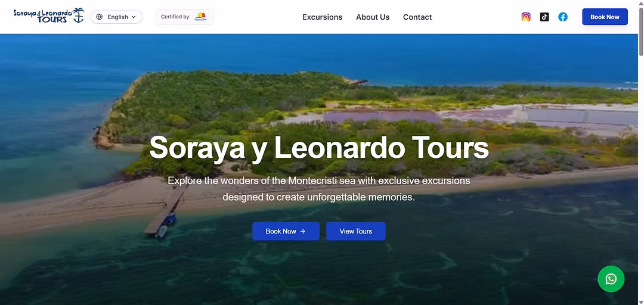
Task: Select the View Tours button
Action: (355, 231)
